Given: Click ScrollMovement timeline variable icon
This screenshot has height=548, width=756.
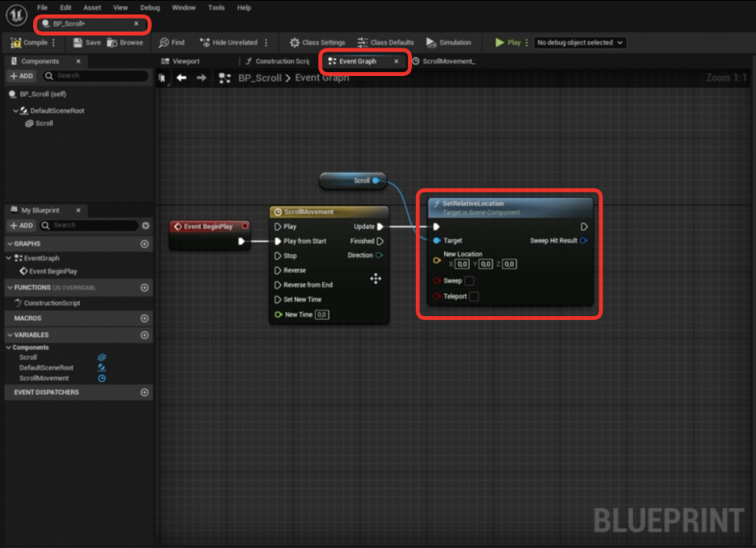Looking at the screenshot, I should pos(102,378).
